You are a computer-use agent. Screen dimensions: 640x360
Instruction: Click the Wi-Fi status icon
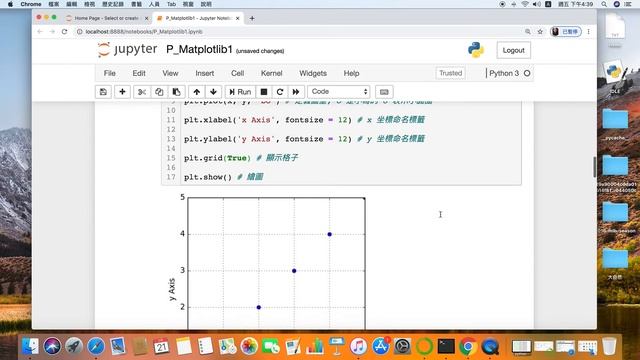[525, 4]
